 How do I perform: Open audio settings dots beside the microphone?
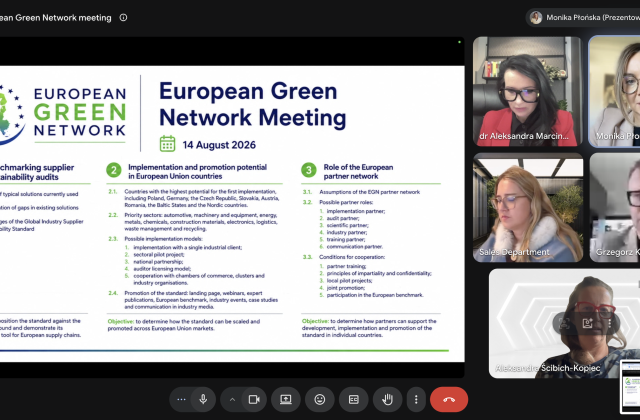point(181,400)
